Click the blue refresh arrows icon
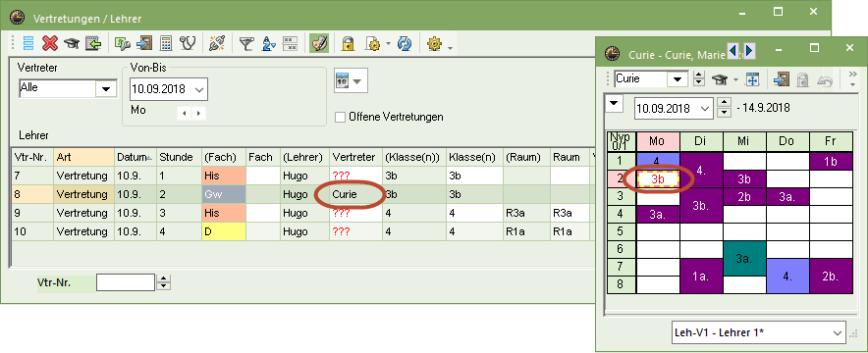 click(x=405, y=43)
